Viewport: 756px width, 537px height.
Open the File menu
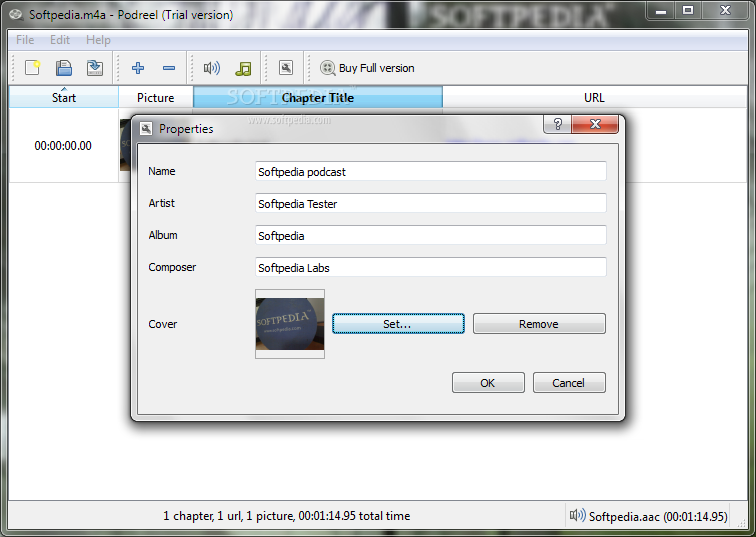click(25, 40)
